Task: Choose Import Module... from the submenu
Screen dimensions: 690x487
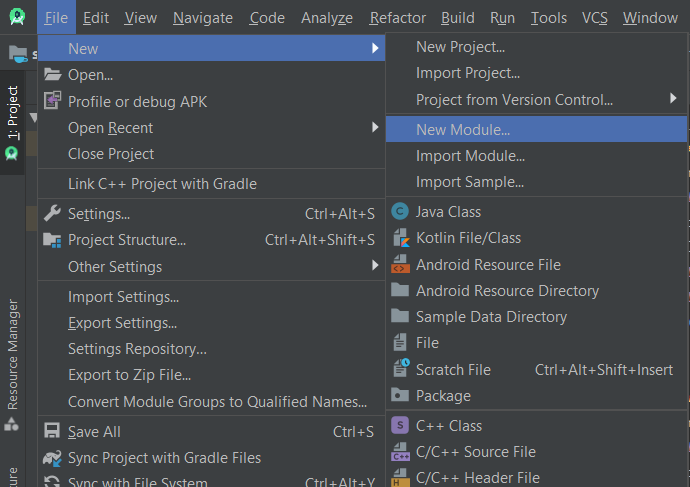Action: 536,156
